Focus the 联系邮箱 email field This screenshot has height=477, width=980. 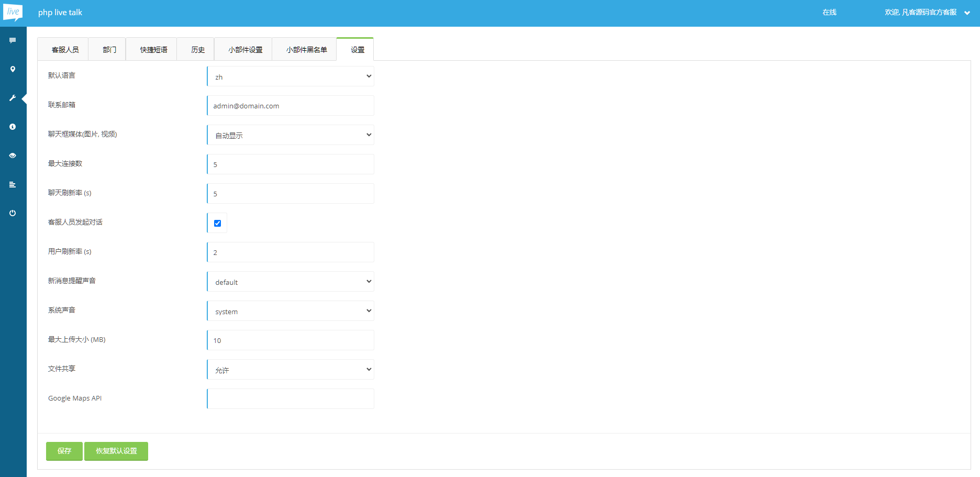[x=291, y=106]
